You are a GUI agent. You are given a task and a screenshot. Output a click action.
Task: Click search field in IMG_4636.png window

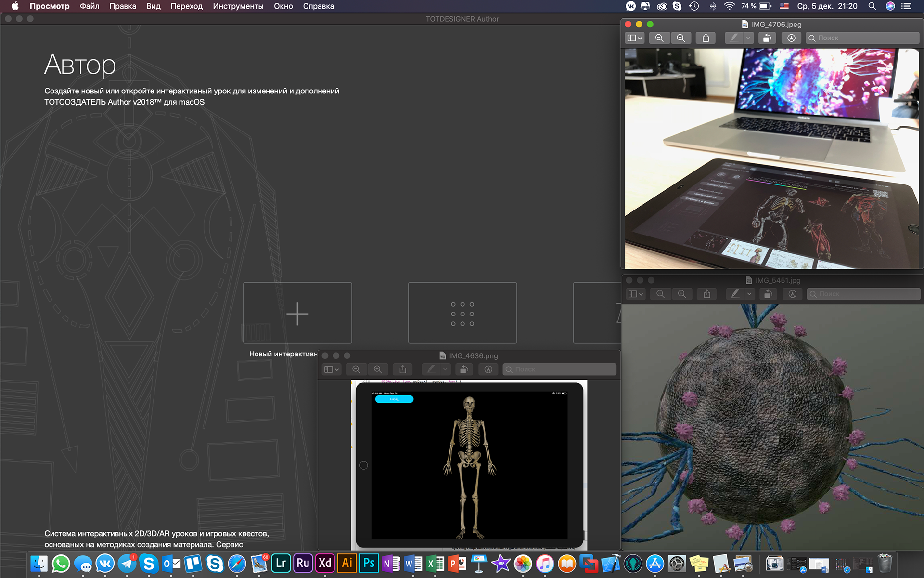point(559,369)
